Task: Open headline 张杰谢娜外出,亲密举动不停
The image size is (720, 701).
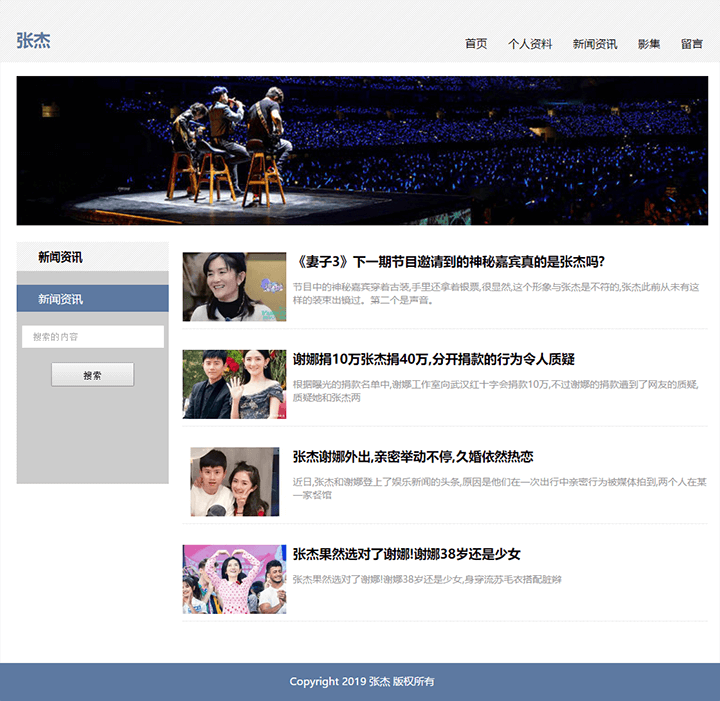Action: coord(413,456)
